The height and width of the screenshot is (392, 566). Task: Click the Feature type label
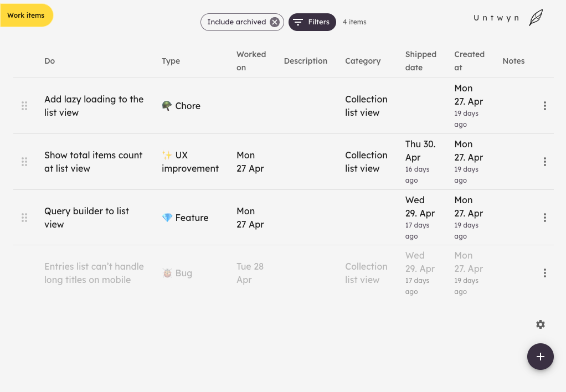192,218
